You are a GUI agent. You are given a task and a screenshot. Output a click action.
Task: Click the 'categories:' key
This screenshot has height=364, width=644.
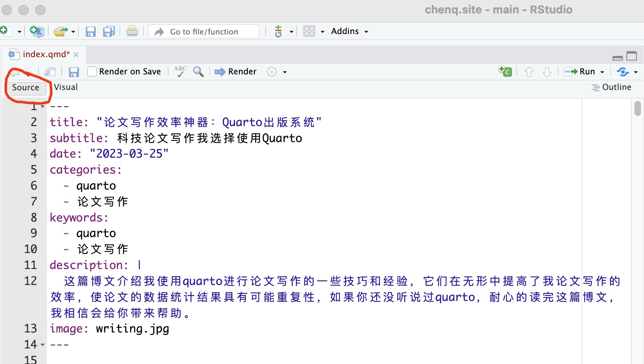(86, 170)
